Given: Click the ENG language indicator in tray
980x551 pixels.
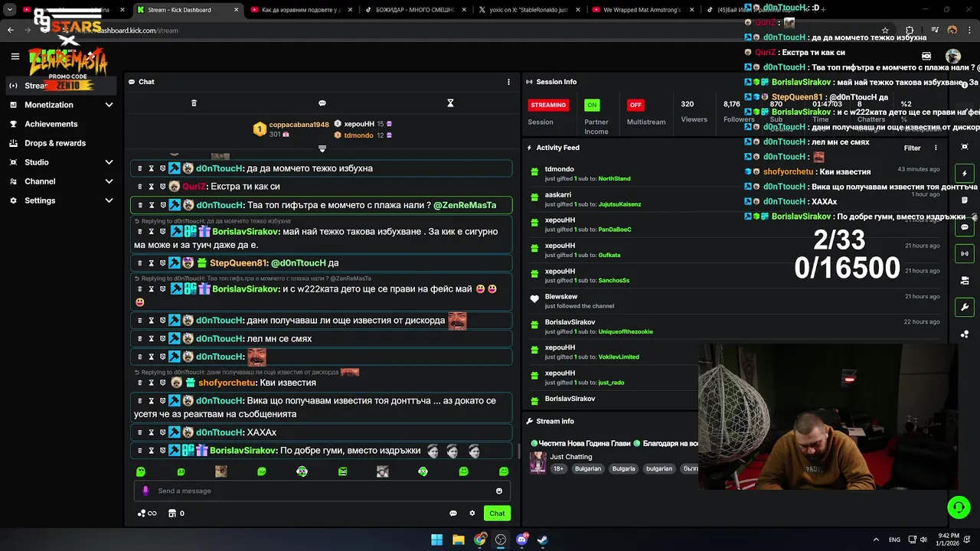Looking at the screenshot, I should pyautogui.click(x=894, y=540).
